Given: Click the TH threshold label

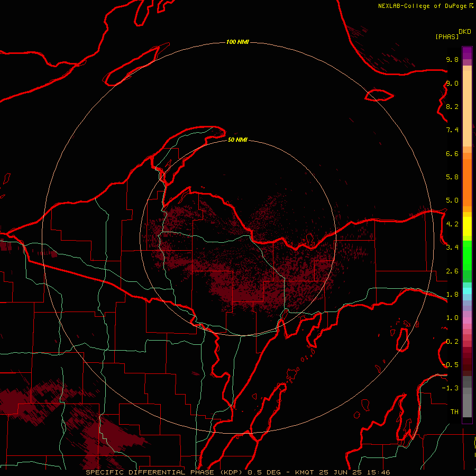Looking at the screenshot, I should (454, 412).
